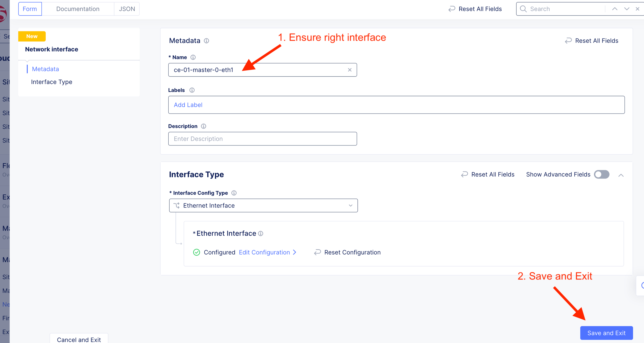Click info icon next to Interface Config Type
The image size is (644, 343).
point(234,193)
